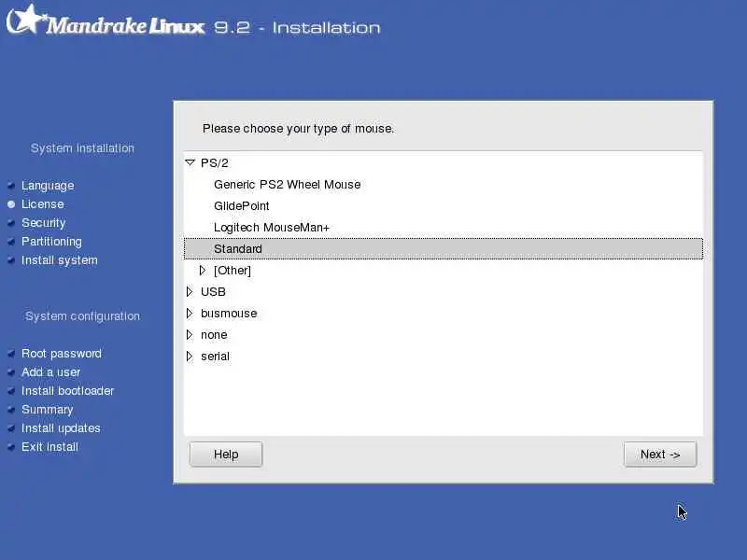
Task: Click the Add a user step text
Action: tap(51, 372)
